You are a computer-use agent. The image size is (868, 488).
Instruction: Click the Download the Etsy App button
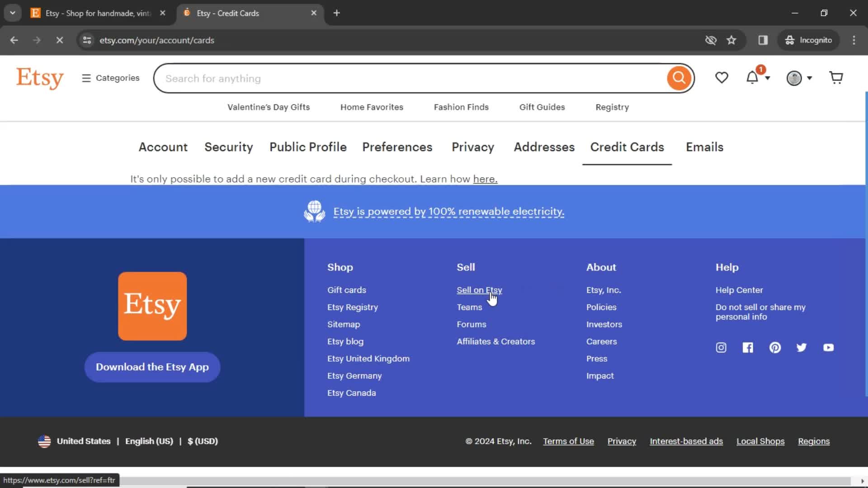pos(153,366)
